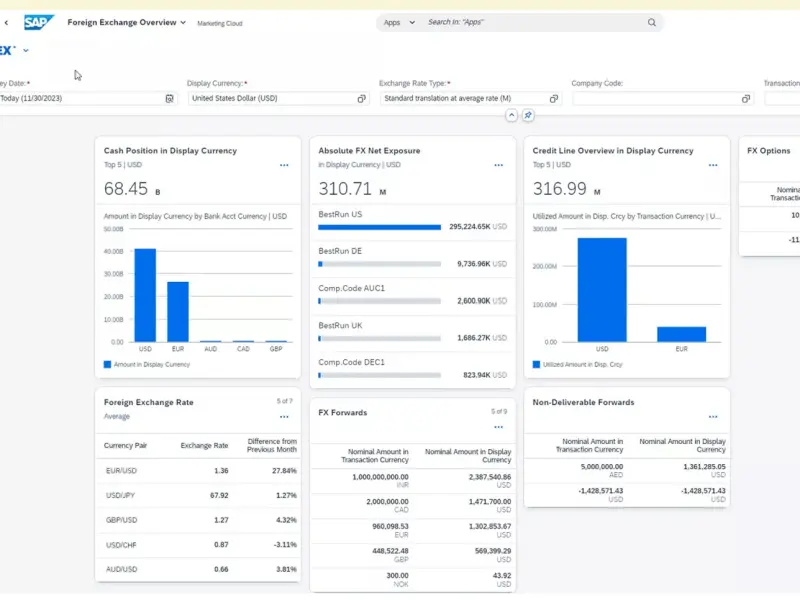The height and width of the screenshot is (600, 800).
Task: Click the SAP logo
Action: point(39,22)
